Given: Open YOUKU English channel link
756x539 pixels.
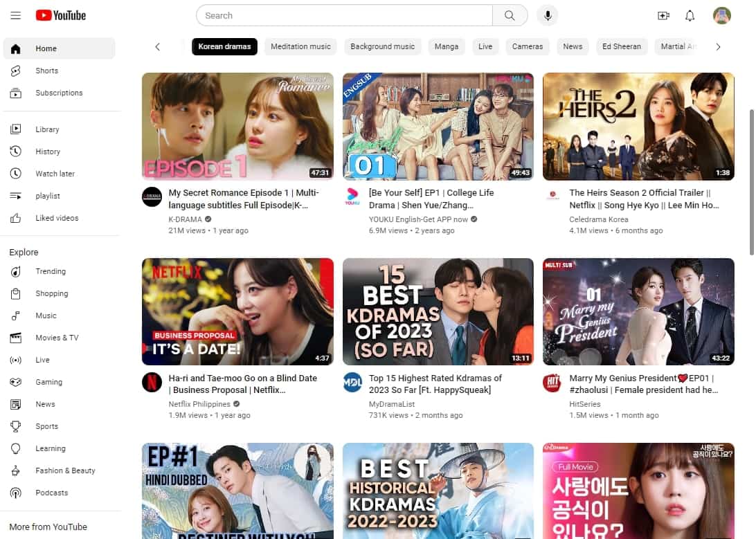Looking at the screenshot, I should tap(418, 219).
